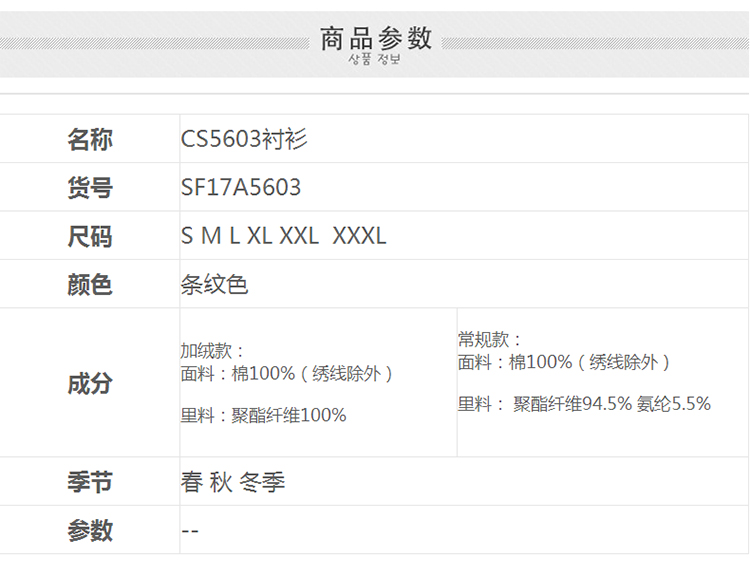Click the XXL size value
Screen dimensions: 750x564
pyautogui.click(x=299, y=237)
